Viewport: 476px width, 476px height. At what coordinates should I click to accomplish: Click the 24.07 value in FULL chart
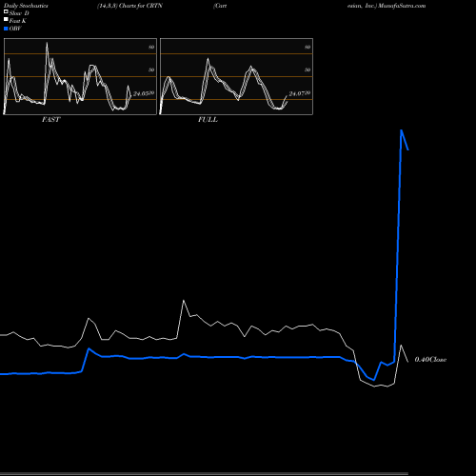pos(297,93)
